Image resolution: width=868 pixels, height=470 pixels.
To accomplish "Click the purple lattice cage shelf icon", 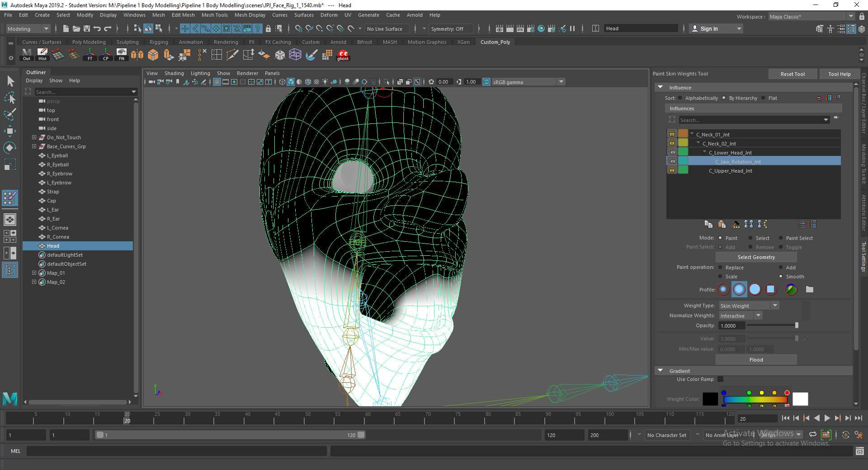I will [x=295, y=55].
